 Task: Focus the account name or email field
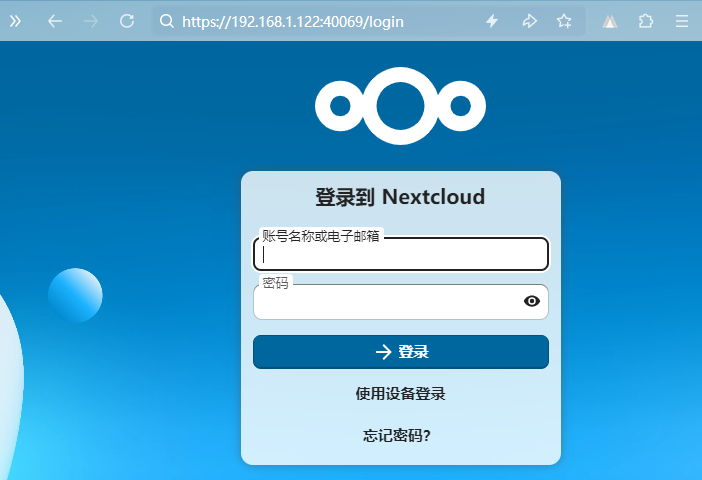tap(400, 255)
